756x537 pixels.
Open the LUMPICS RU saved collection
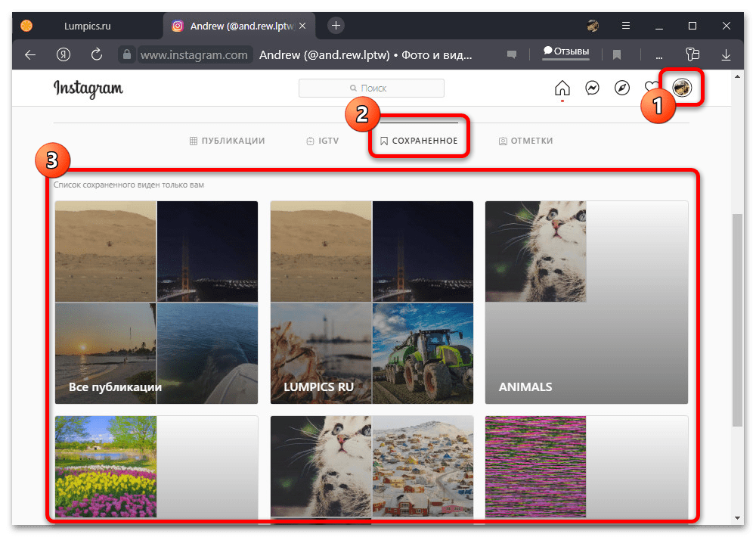point(371,303)
